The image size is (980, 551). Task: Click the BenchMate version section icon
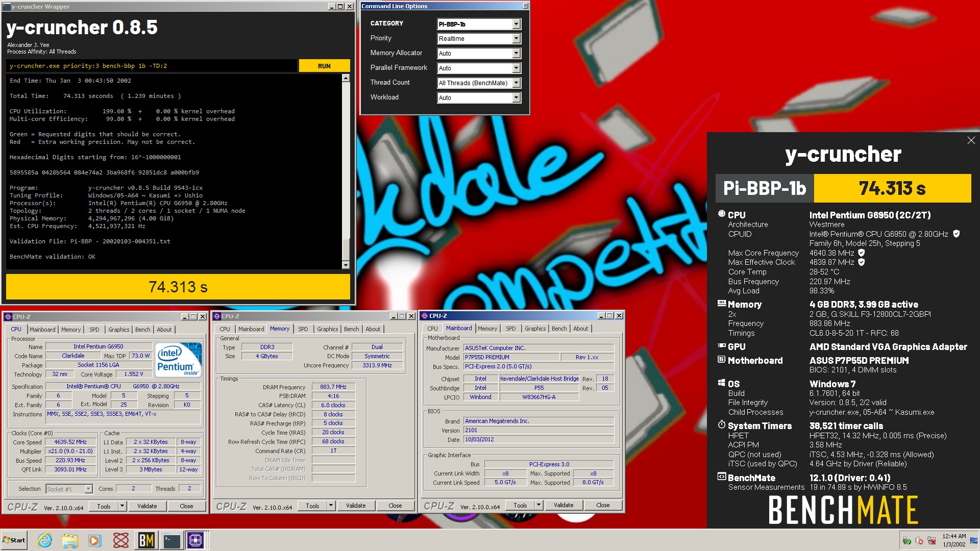click(721, 477)
